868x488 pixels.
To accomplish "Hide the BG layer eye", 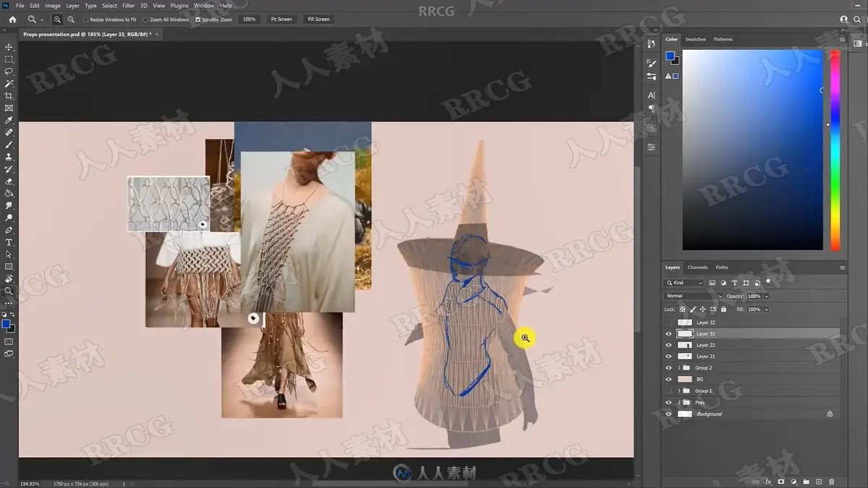I will (x=668, y=380).
